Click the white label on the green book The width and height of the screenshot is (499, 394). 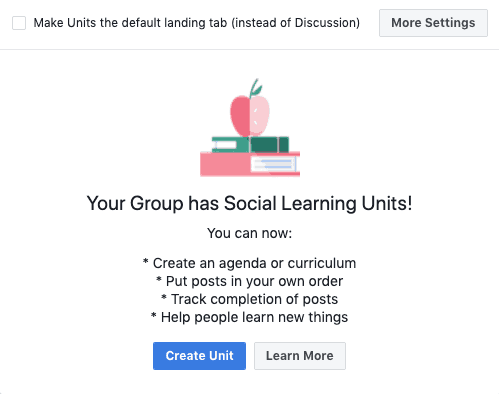click(x=225, y=145)
